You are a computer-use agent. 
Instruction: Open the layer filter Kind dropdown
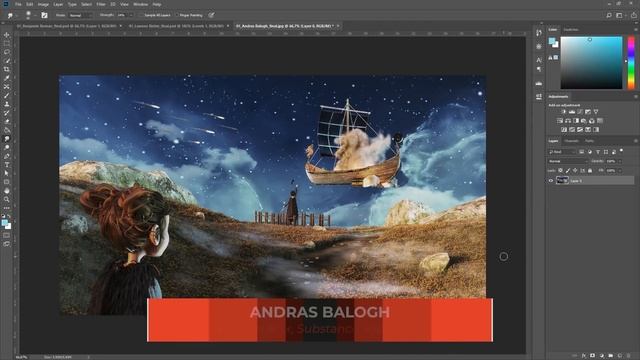coord(562,152)
